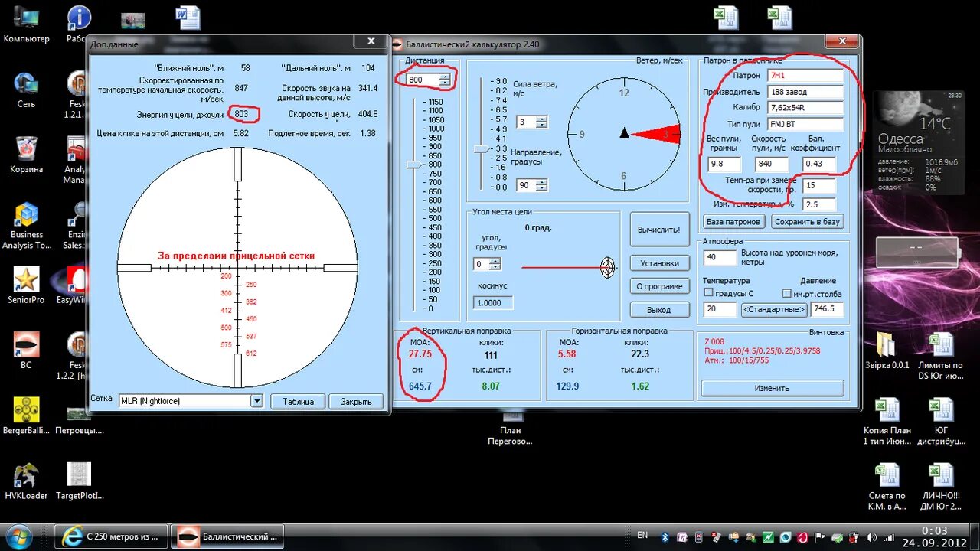Click Установки button
This screenshot has height=551, width=980.
[659, 263]
